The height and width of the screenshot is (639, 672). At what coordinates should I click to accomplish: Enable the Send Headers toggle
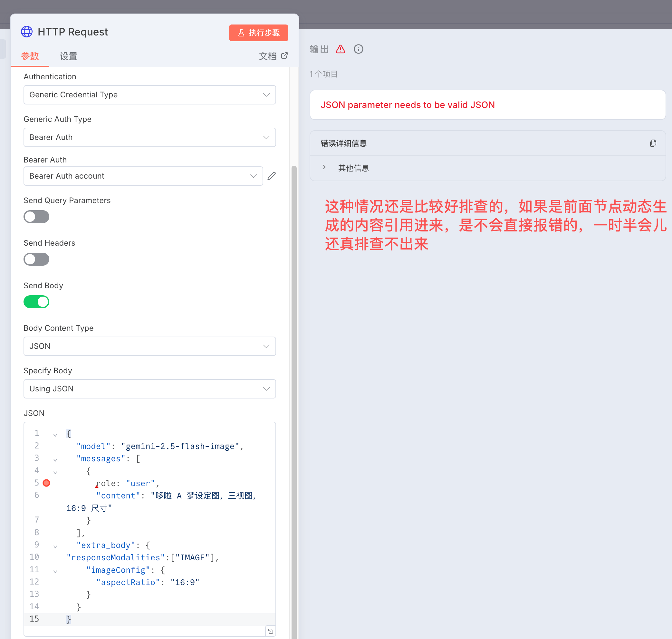[x=36, y=259]
